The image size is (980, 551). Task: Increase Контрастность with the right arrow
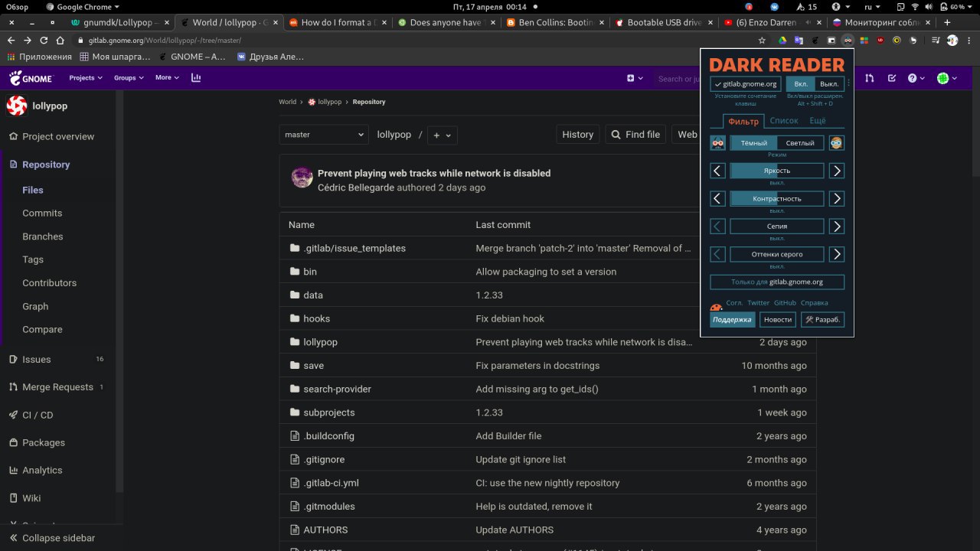pyautogui.click(x=837, y=198)
